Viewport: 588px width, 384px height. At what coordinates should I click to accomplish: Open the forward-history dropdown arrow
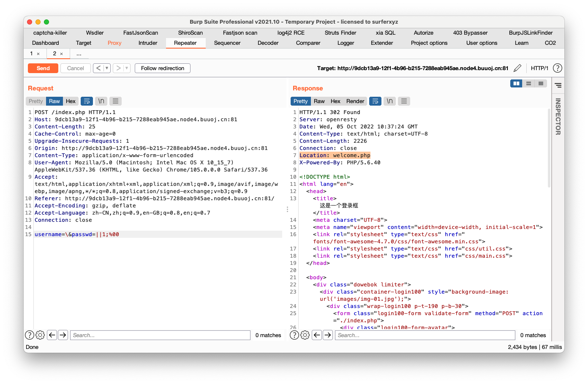tap(127, 68)
